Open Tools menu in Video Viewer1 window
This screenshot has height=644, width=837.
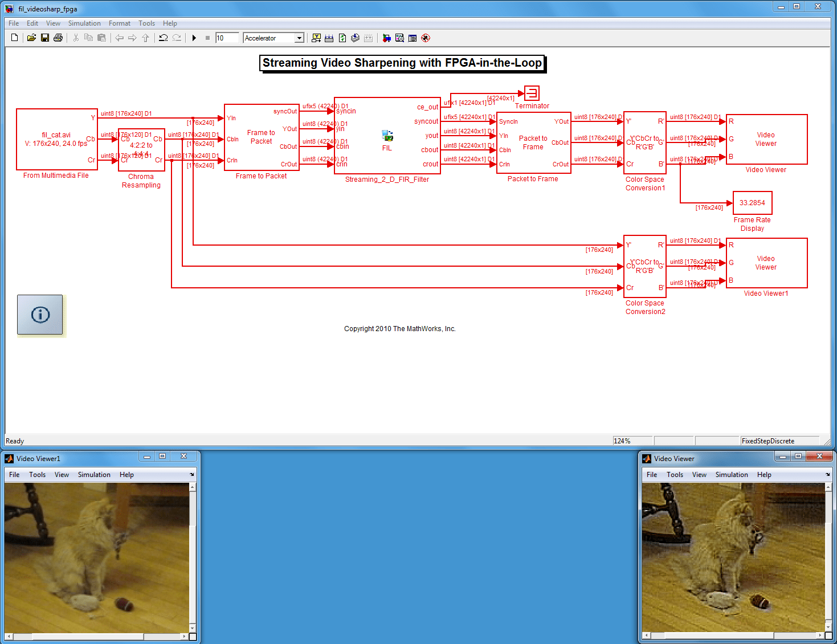point(38,475)
